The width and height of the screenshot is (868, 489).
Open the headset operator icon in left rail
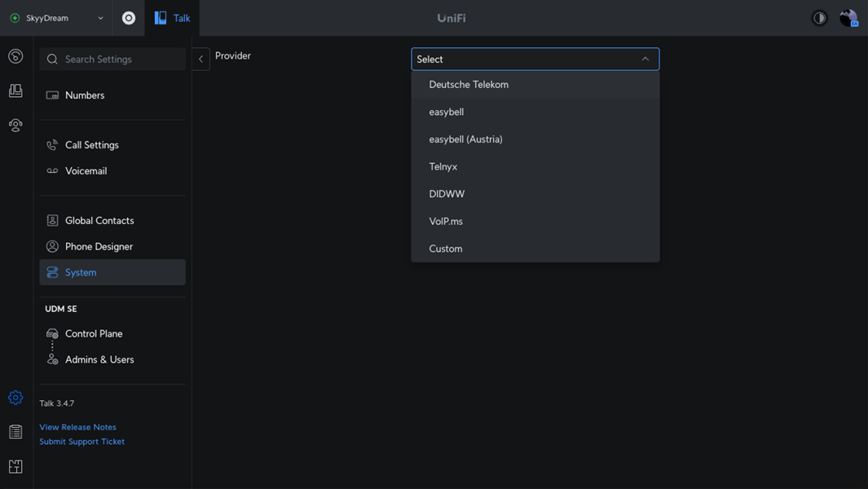[15, 126]
